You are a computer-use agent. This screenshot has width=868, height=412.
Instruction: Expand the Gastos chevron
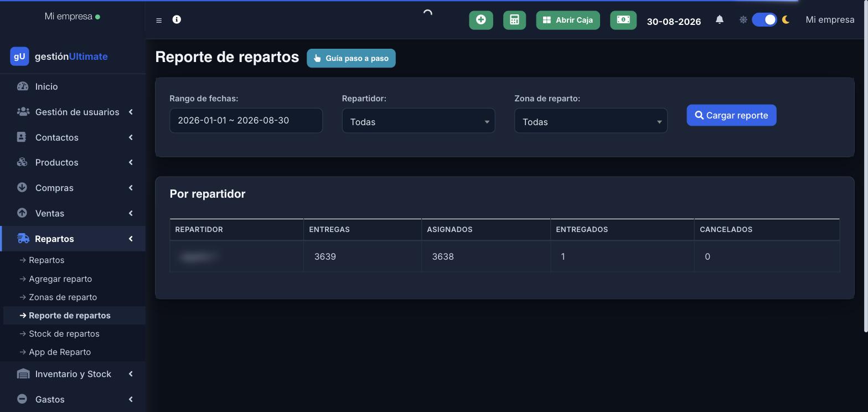[131, 399]
